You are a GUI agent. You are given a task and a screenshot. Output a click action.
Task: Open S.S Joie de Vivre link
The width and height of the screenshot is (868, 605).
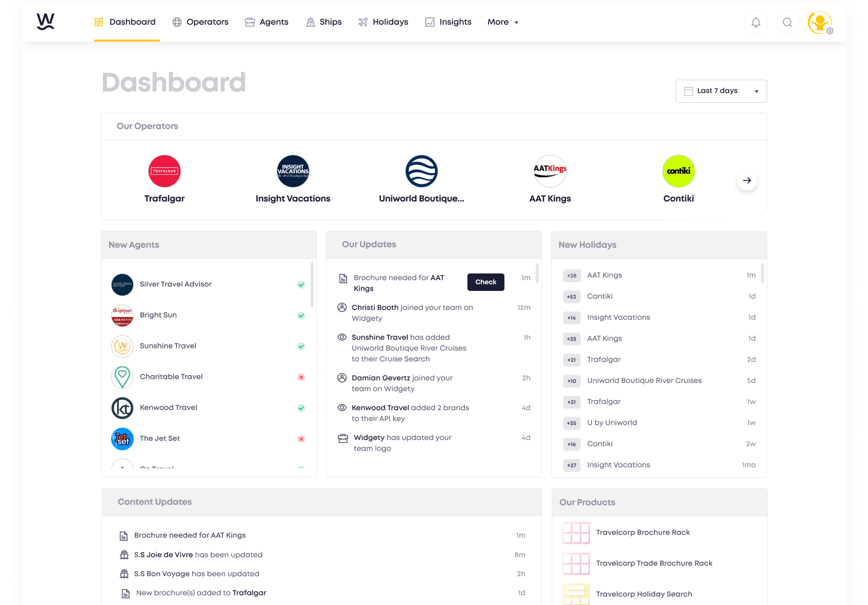tap(164, 555)
